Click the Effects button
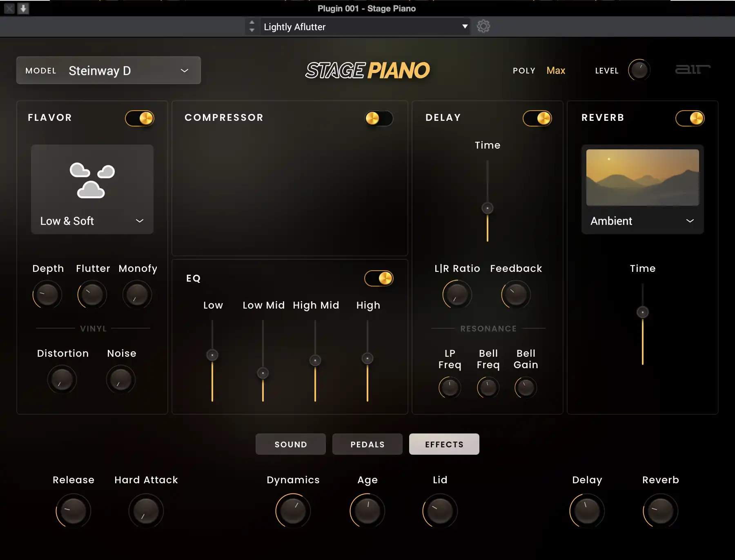Viewport: 735px width, 560px height. (444, 444)
